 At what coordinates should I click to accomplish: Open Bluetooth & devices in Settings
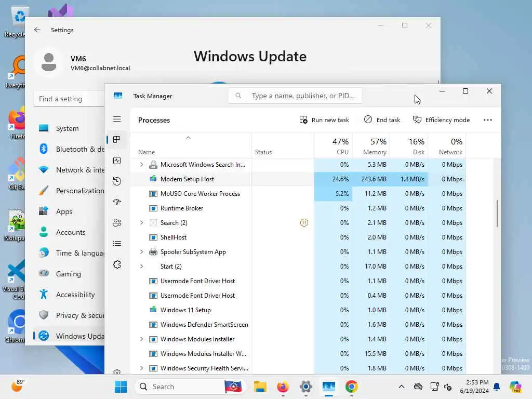70,149
